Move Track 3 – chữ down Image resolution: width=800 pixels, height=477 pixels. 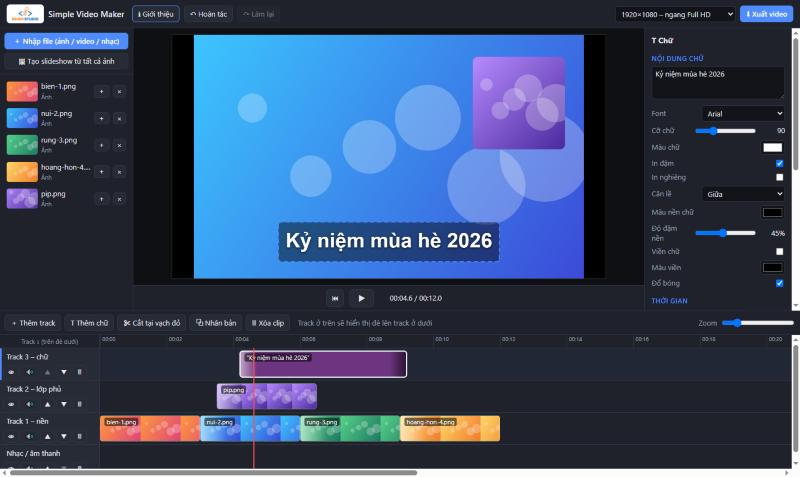pos(63,372)
